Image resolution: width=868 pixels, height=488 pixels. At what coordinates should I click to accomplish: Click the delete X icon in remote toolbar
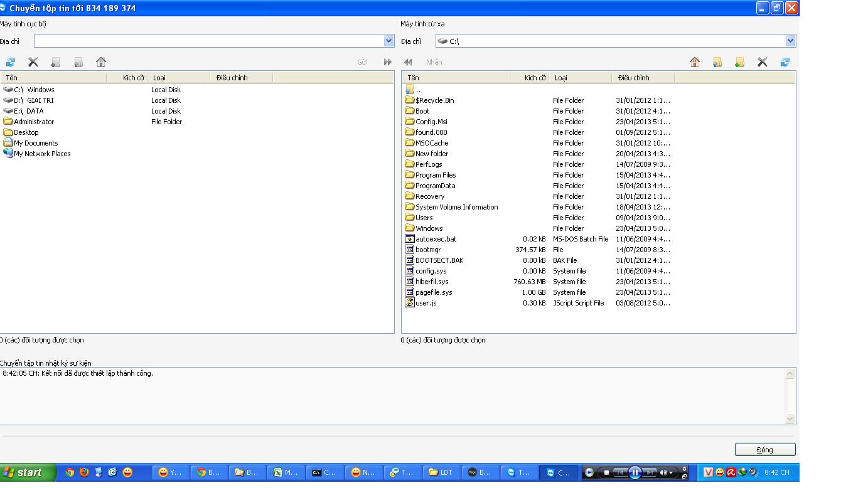[x=762, y=62]
